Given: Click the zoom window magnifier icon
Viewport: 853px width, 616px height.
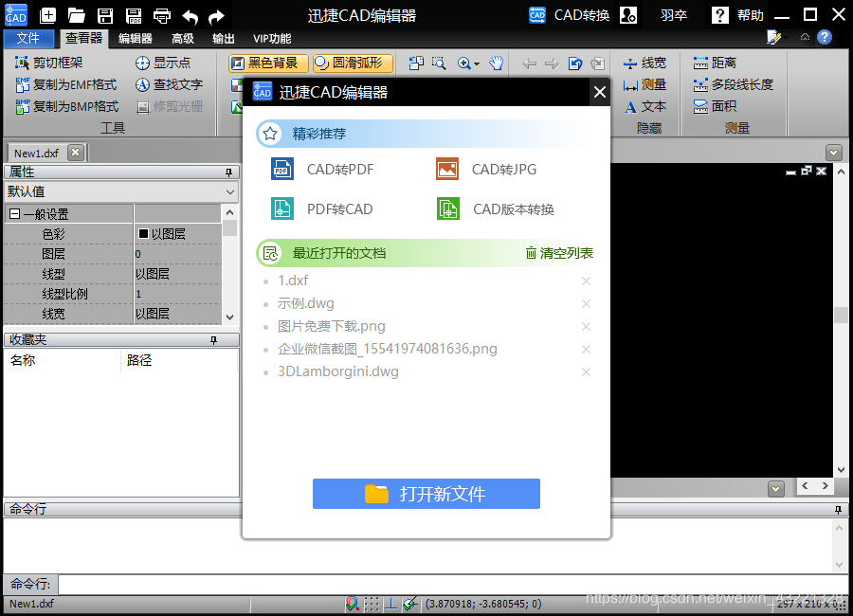Looking at the screenshot, I should (439, 63).
